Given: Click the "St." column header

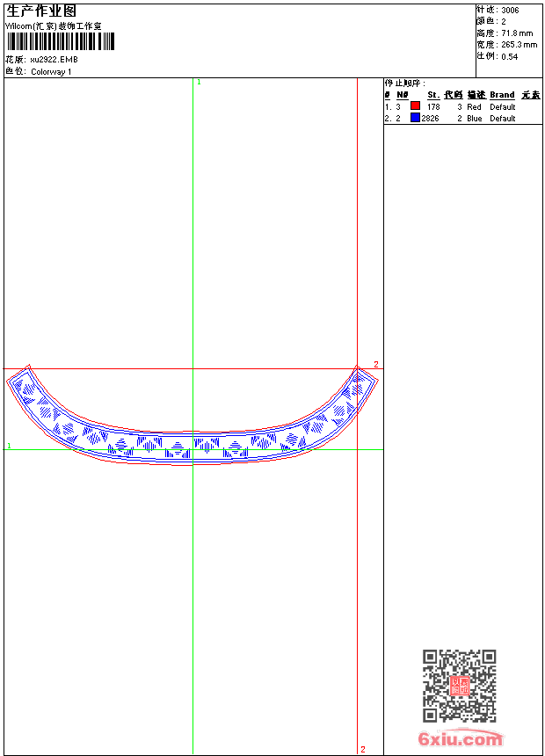Looking at the screenshot, I should [x=433, y=95].
